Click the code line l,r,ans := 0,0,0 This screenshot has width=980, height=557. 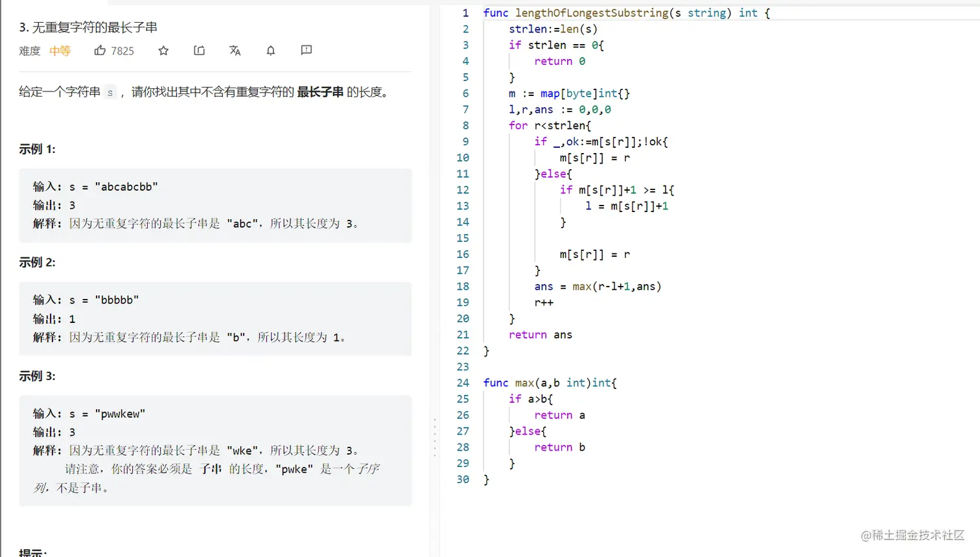560,110
